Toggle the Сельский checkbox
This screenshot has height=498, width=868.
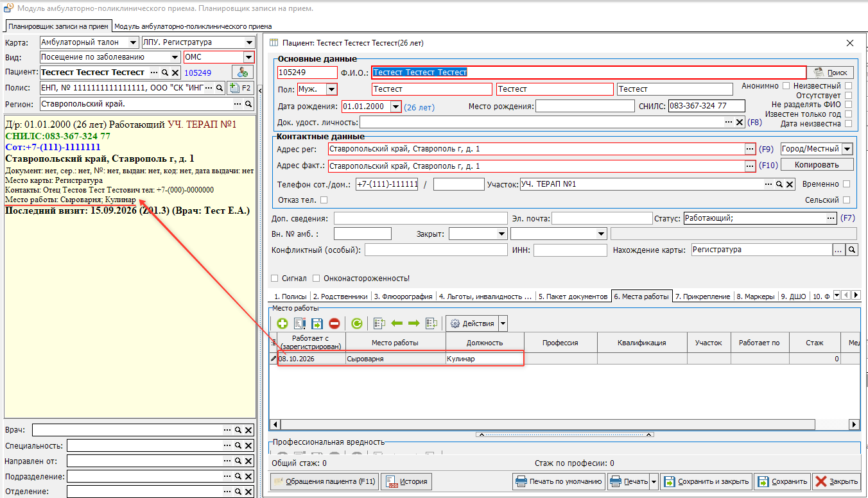(x=847, y=200)
